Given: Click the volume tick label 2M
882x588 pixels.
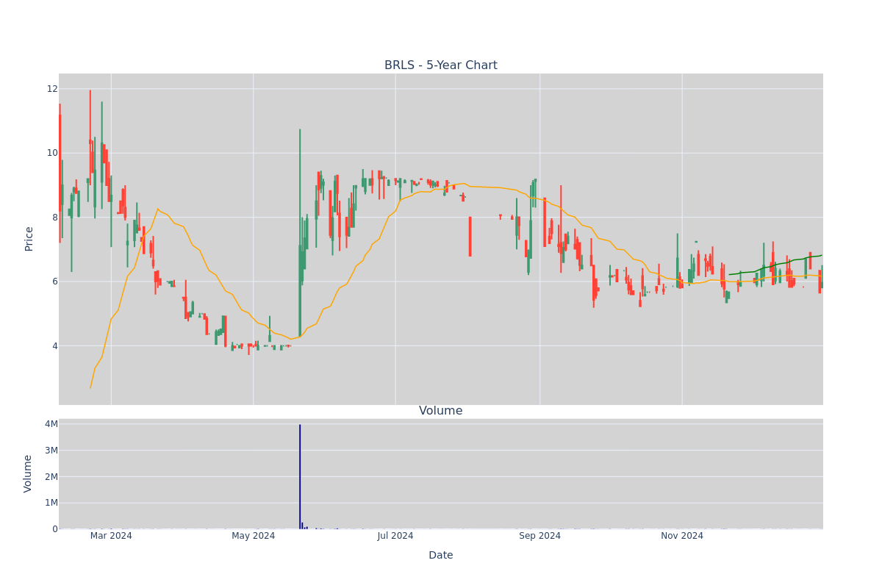Looking at the screenshot, I should 51,476.
